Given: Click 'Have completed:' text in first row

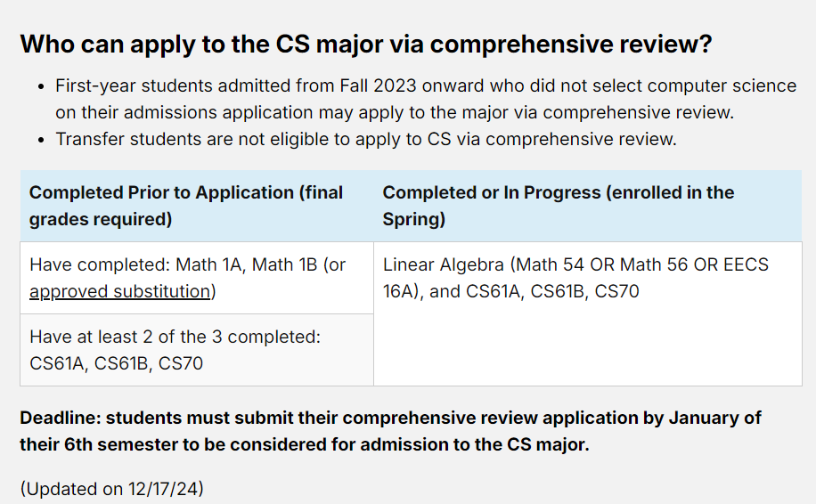Looking at the screenshot, I should (x=100, y=264).
